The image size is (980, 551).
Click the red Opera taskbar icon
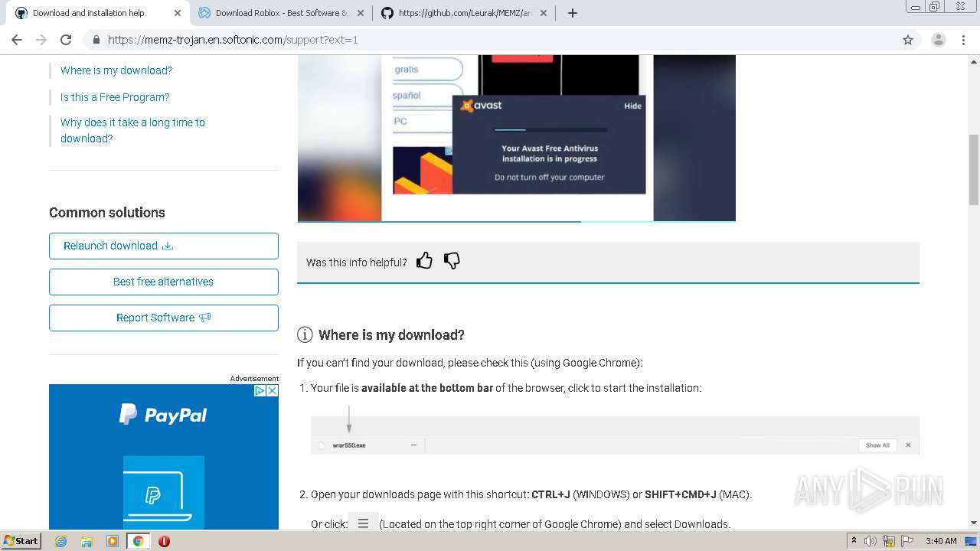(164, 541)
